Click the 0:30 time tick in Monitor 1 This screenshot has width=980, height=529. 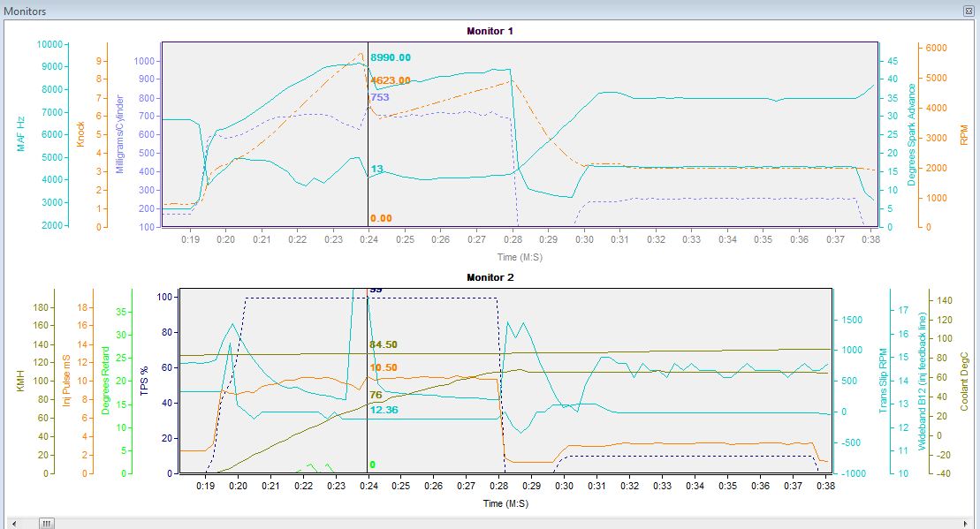click(x=584, y=239)
